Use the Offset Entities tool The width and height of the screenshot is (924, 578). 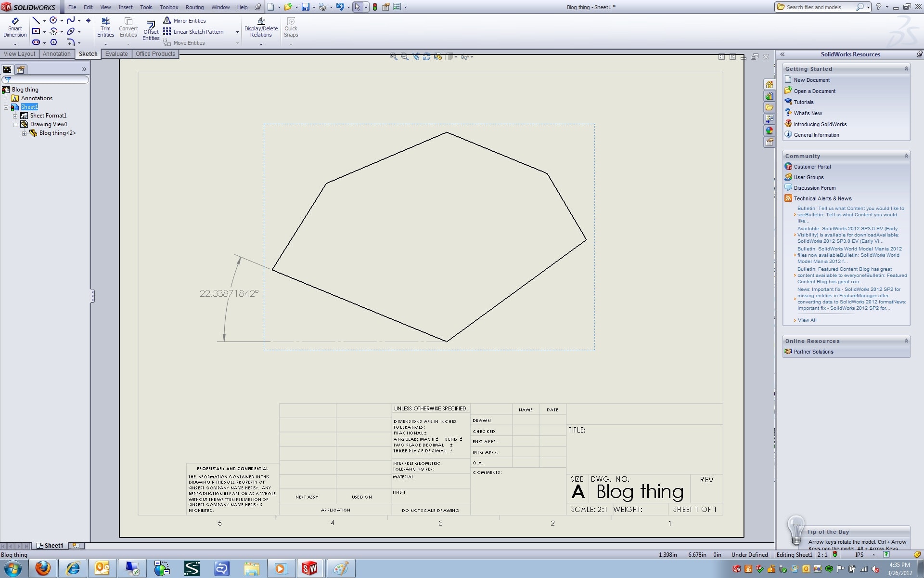click(151, 31)
